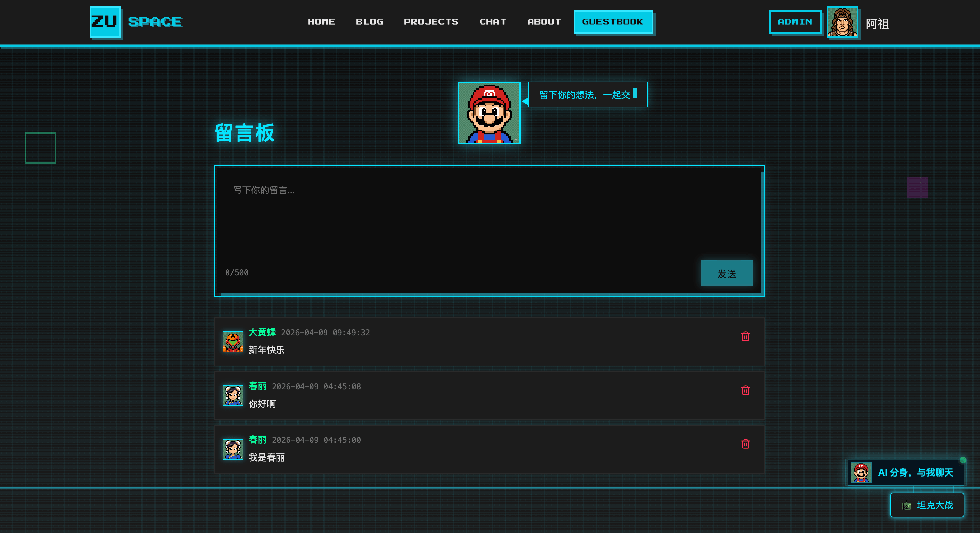Go to the HOME page
Screen dimensions: 980x533
321,22
